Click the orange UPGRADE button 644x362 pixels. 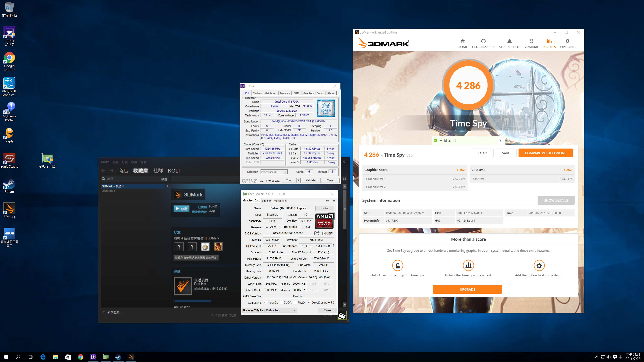coord(467,289)
